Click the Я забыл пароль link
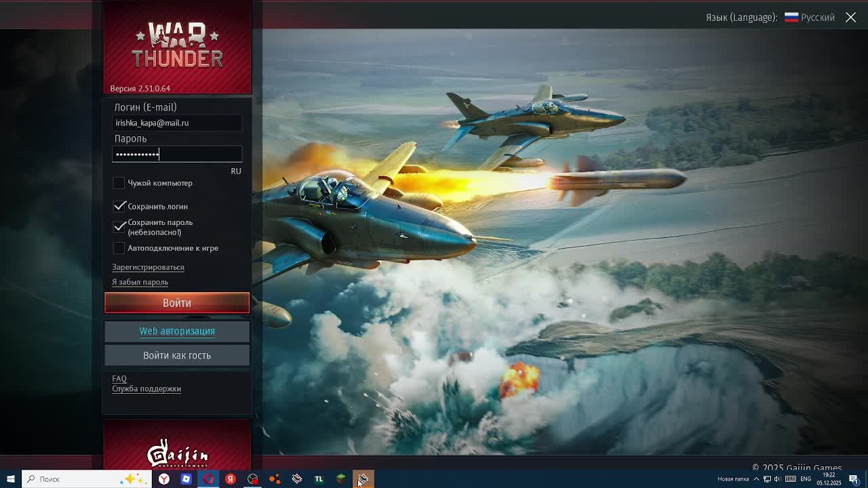The image size is (868, 488). tap(140, 282)
